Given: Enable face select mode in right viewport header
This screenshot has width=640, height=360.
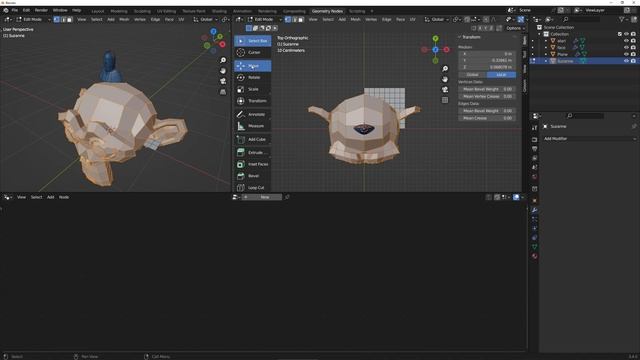Looking at the screenshot, I should [301, 19].
